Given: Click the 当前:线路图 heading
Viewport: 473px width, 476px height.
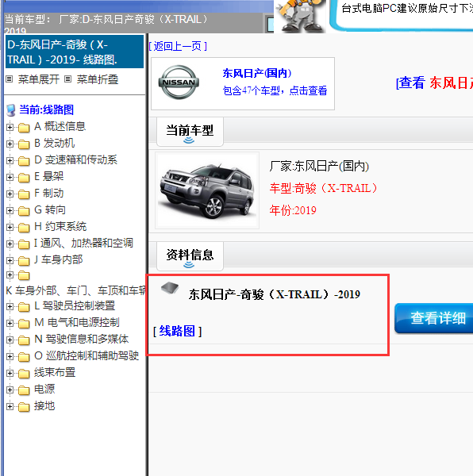Looking at the screenshot, I should coord(47,109).
